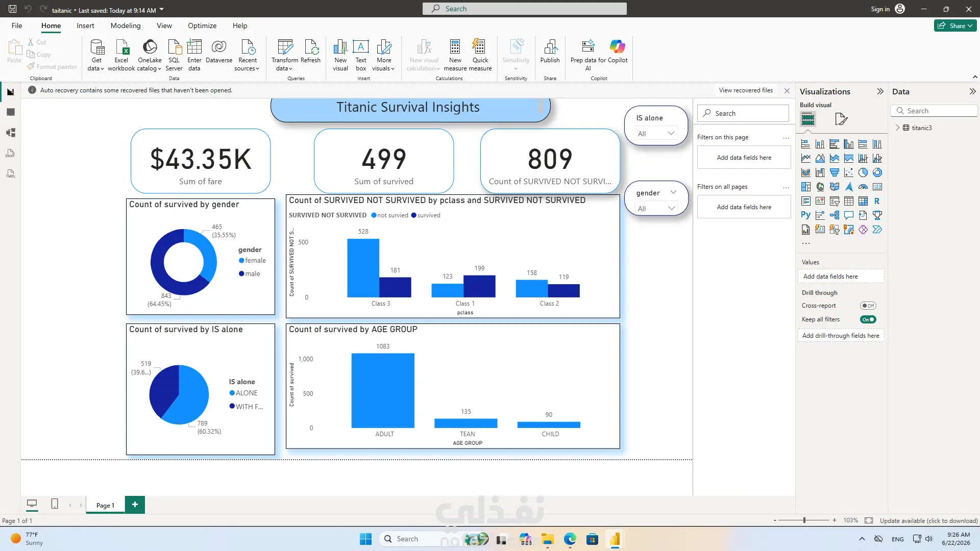
Task: Open the Model view in left sidebar
Action: tap(10, 133)
